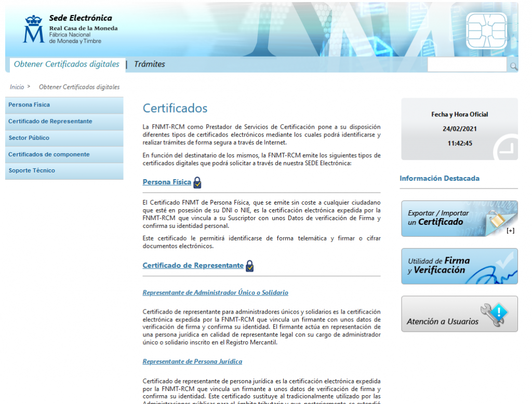Follow the Persona Física heading link

point(167,182)
